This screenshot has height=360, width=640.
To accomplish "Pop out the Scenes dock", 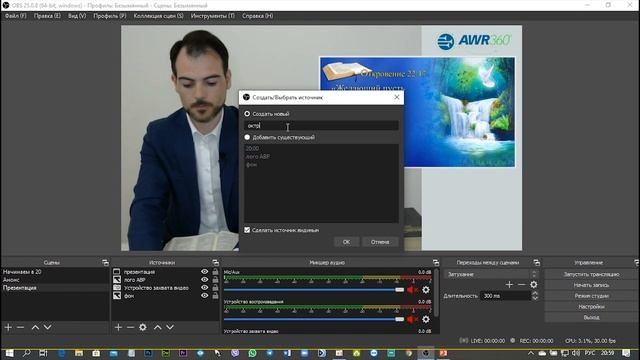I will pyautogui.click(x=105, y=262).
